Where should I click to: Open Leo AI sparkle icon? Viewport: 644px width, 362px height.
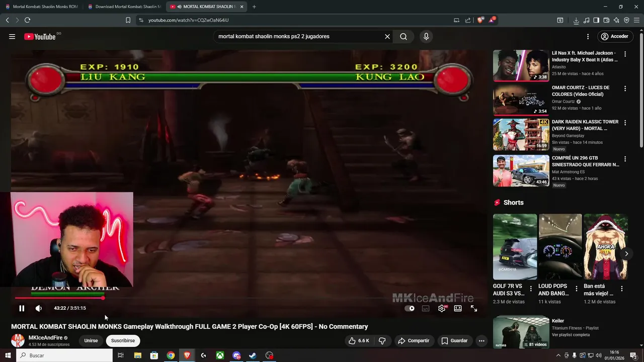click(616, 20)
